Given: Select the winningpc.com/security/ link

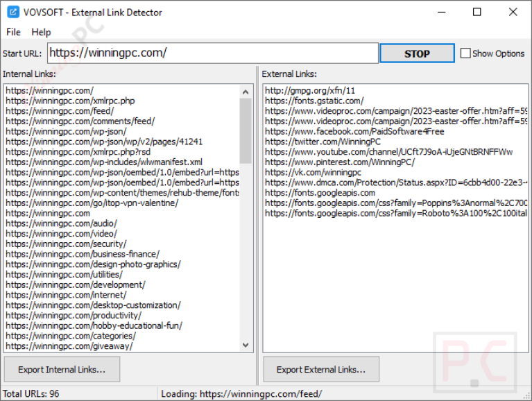Looking at the screenshot, I should point(66,244).
